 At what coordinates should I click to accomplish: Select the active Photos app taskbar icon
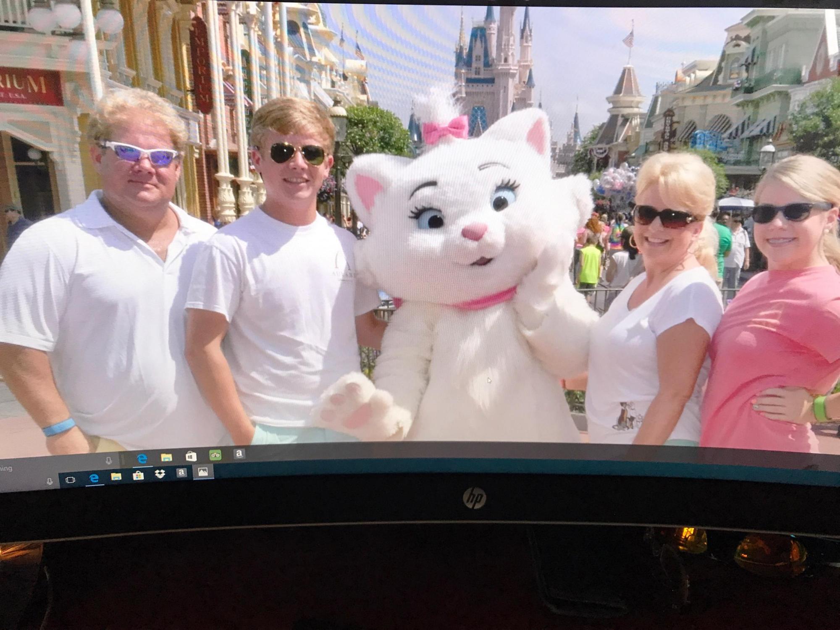(x=203, y=472)
